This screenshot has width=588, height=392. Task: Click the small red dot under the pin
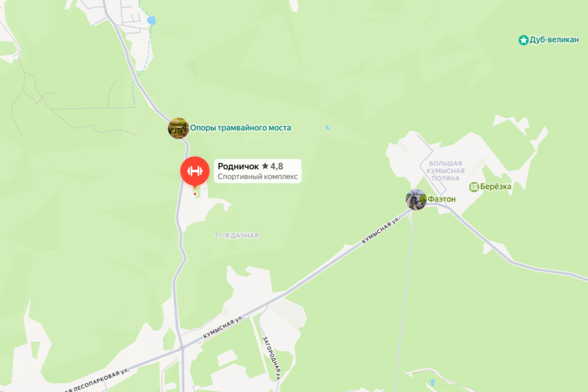(195, 194)
